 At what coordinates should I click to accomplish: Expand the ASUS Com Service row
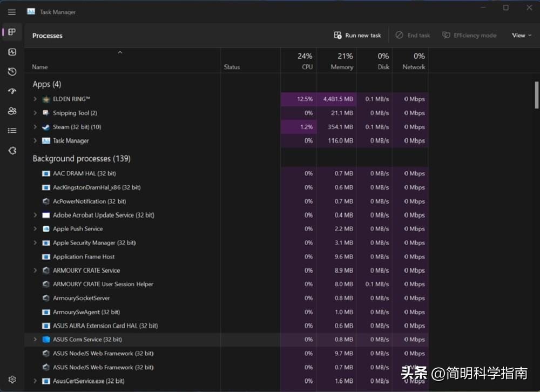35,339
